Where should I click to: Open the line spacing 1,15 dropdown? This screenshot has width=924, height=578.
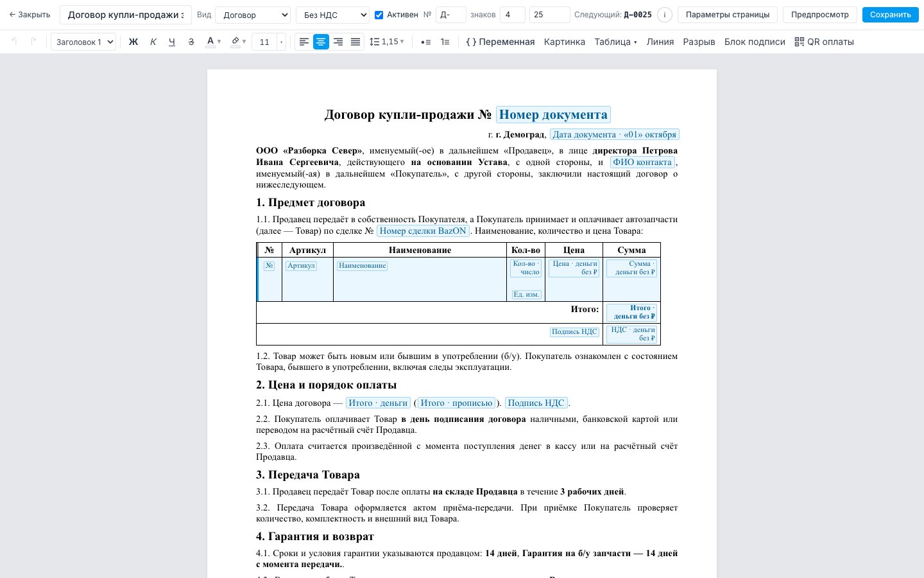click(x=387, y=42)
